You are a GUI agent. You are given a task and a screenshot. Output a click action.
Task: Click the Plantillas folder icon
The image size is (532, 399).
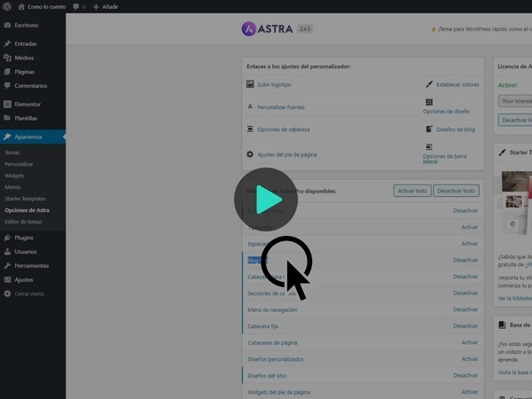(x=7, y=118)
